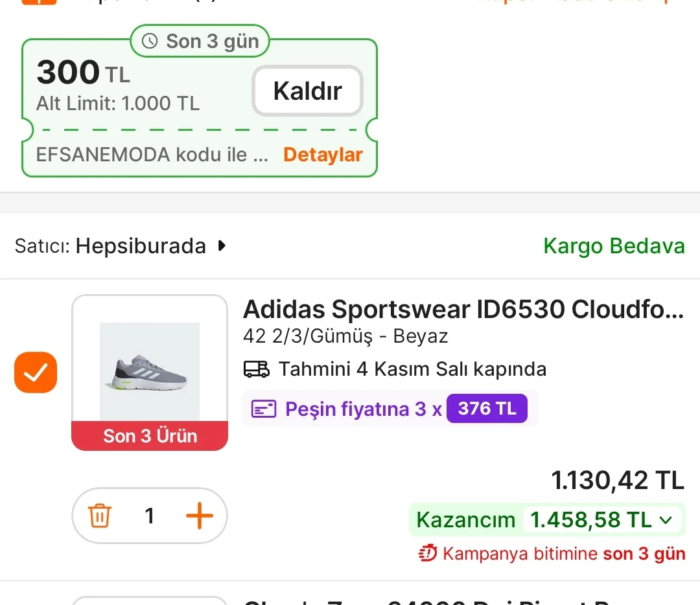Open the coupon Detaylar link
The width and height of the screenshot is (700, 605).
point(323,155)
